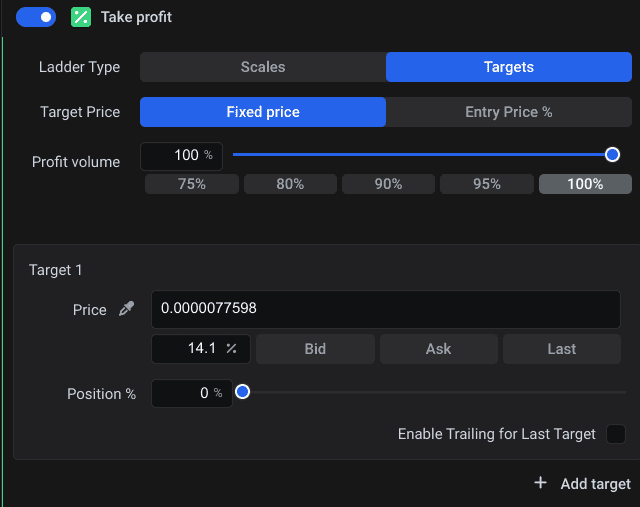
Task: Use the Ask price button
Action: 438,349
